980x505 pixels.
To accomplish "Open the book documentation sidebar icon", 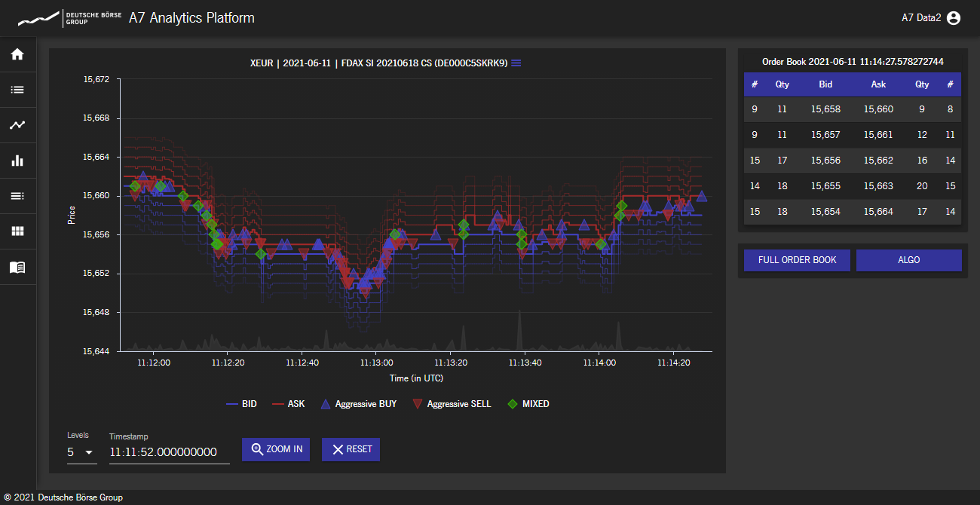I will [17, 267].
